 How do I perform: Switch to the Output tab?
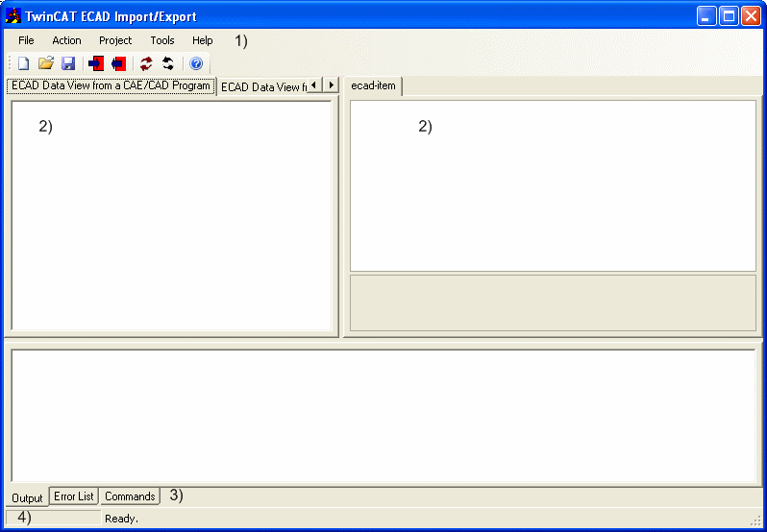click(27, 497)
